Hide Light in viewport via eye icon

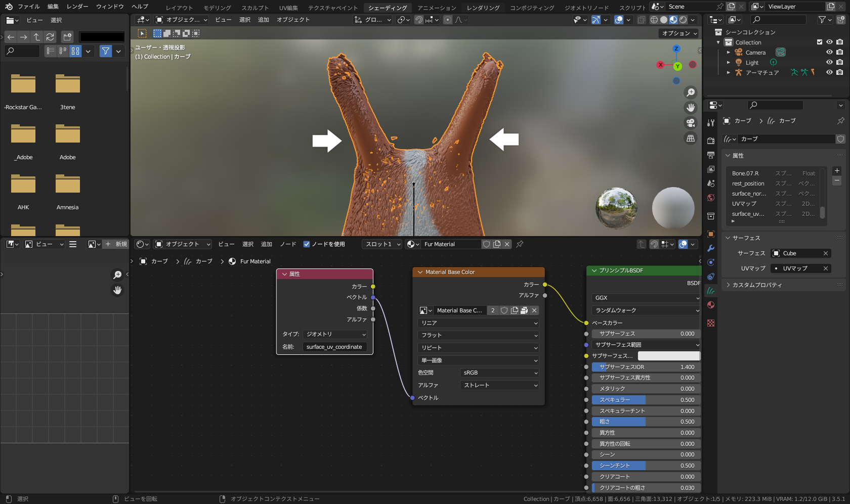(829, 63)
